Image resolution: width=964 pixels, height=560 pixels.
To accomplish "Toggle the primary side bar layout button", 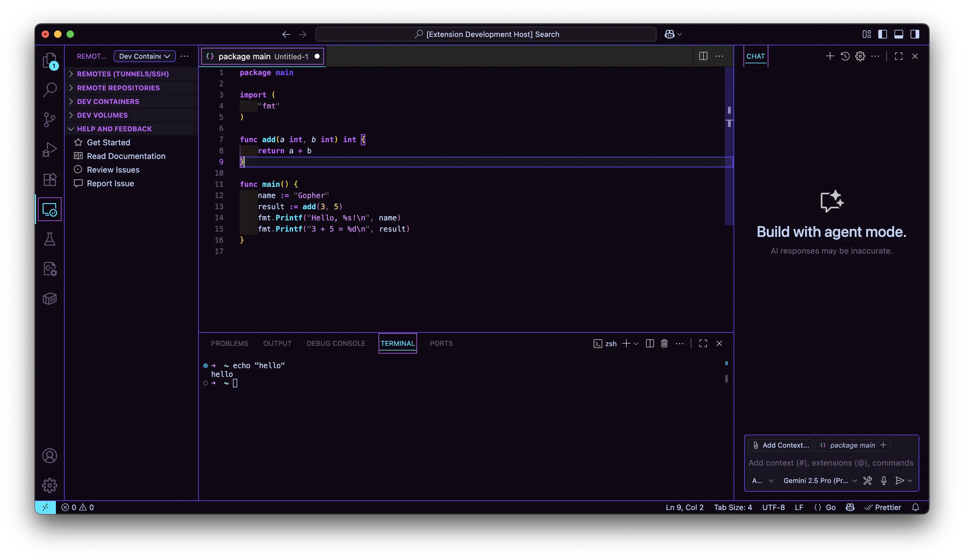I will pos(883,34).
